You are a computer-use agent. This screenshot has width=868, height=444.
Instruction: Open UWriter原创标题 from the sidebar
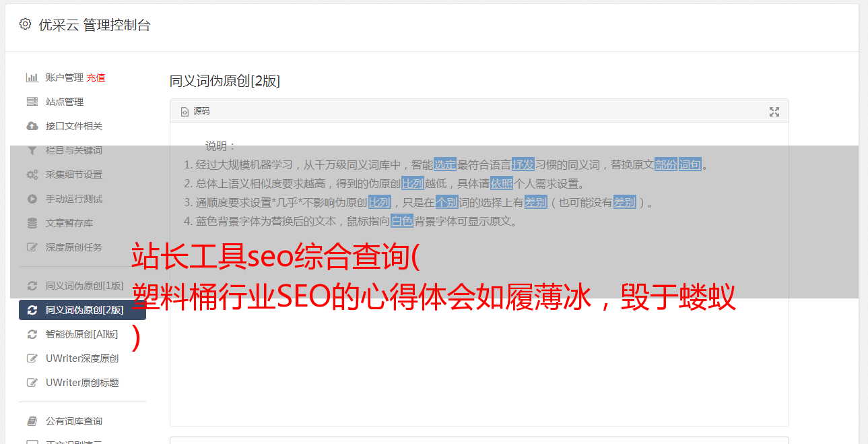coord(82,383)
